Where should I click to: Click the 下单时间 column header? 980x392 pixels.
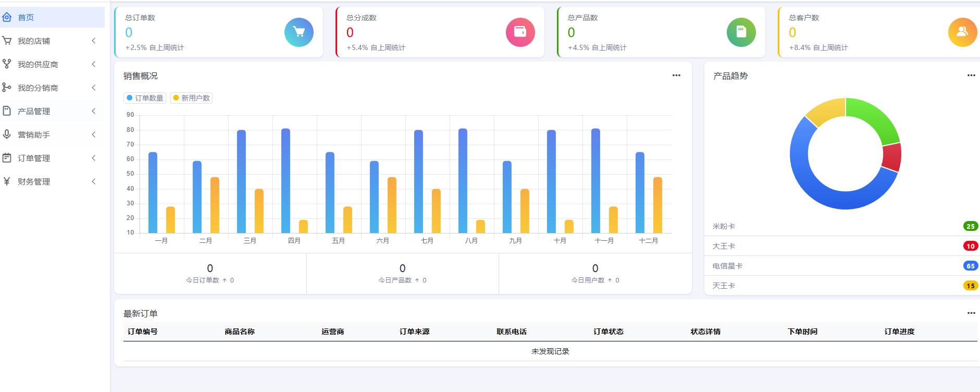point(802,332)
